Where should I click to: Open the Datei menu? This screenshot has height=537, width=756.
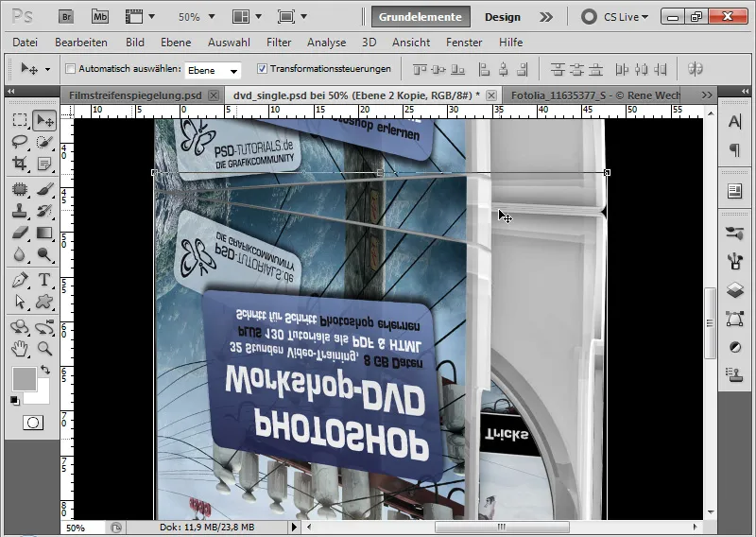(x=26, y=43)
